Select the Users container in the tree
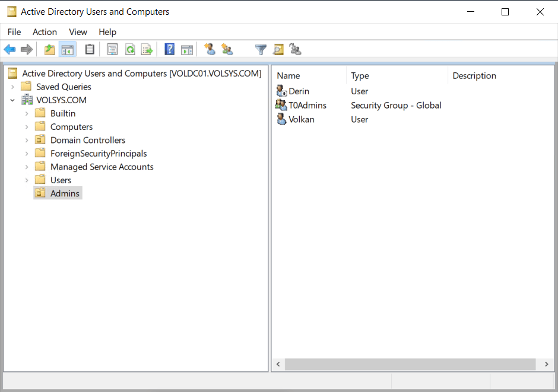The width and height of the screenshot is (558, 392). (61, 180)
